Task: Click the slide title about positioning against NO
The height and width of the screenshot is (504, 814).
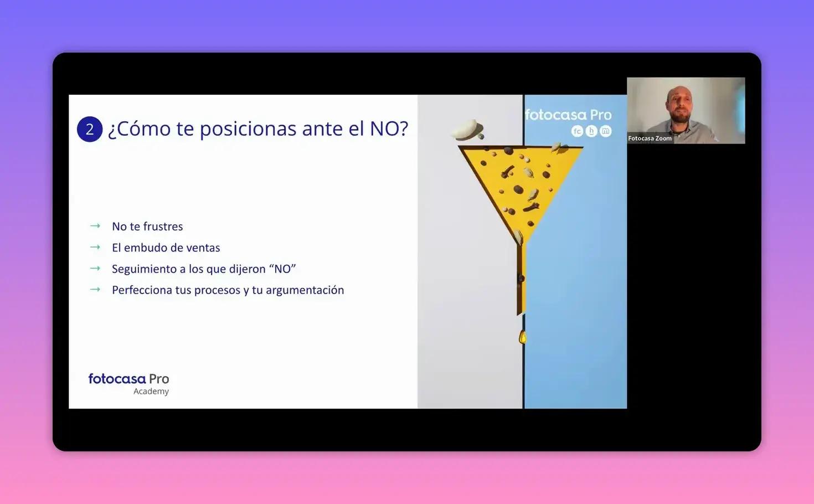Action: [x=258, y=128]
